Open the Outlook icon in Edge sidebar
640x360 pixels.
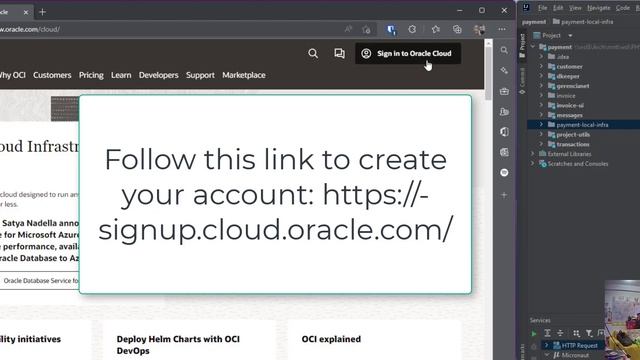[504, 152]
